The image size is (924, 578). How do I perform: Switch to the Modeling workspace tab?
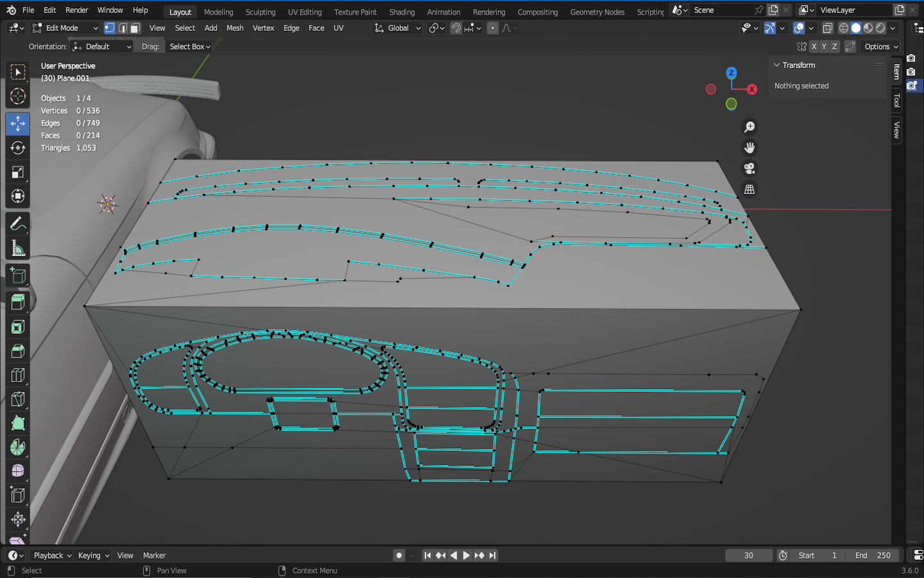point(218,12)
